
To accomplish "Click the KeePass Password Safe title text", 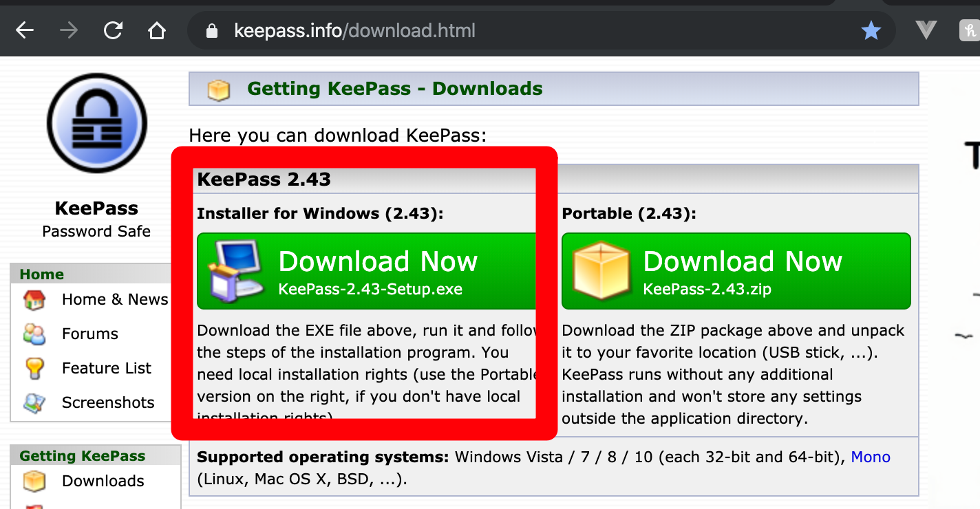I will 96,219.
